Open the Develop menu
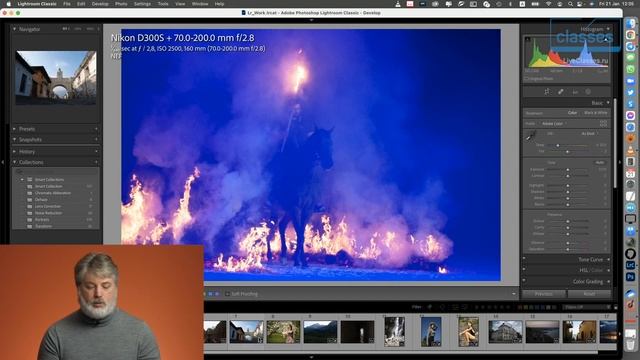Image resolution: width=640 pixels, height=360 pixels. (x=100, y=4)
